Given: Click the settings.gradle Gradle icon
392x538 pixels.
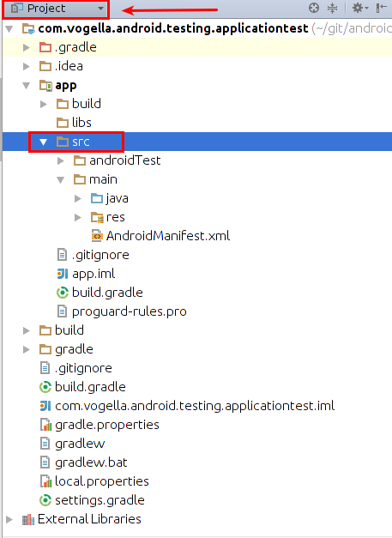Looking at the screenshot, I should click(45, 500).
